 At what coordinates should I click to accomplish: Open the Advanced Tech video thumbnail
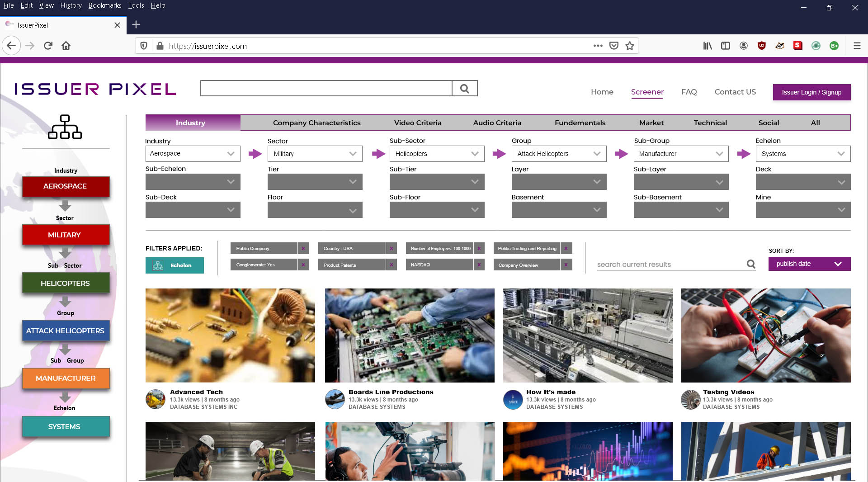point(230,336)
